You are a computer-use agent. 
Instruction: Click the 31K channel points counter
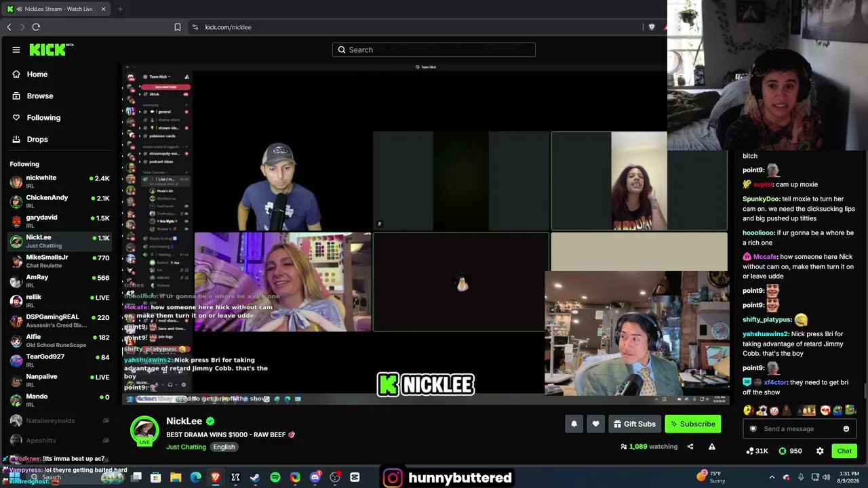pyautogui.click(x=757, y=451)
